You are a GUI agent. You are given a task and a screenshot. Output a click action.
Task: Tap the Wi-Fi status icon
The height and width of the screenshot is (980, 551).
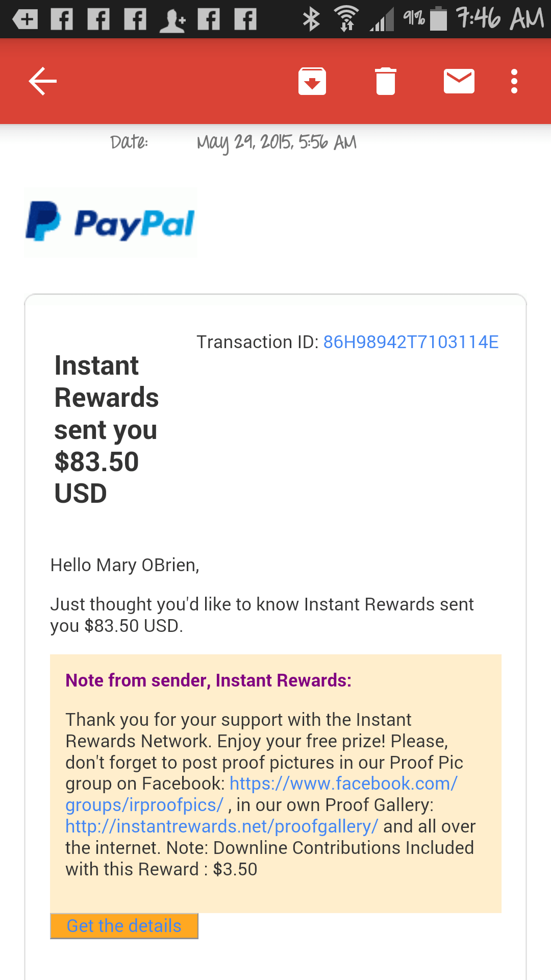coord(347,19)
